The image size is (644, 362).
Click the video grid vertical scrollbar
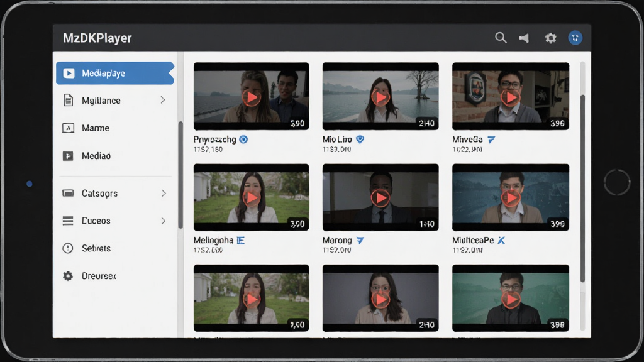coord(582,189)
